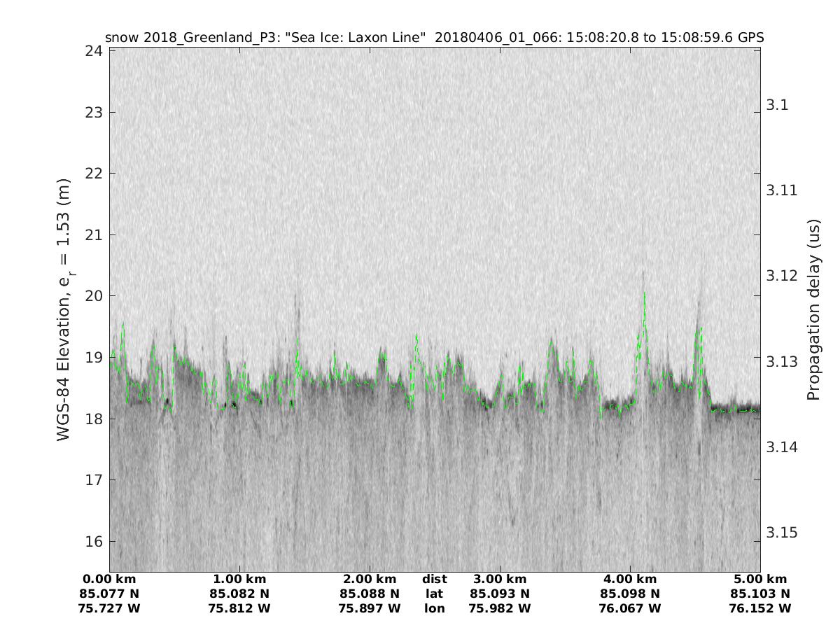Select the 22 elevation tick label
Viewport: 840px width, 630px height.
click(94, 174)
